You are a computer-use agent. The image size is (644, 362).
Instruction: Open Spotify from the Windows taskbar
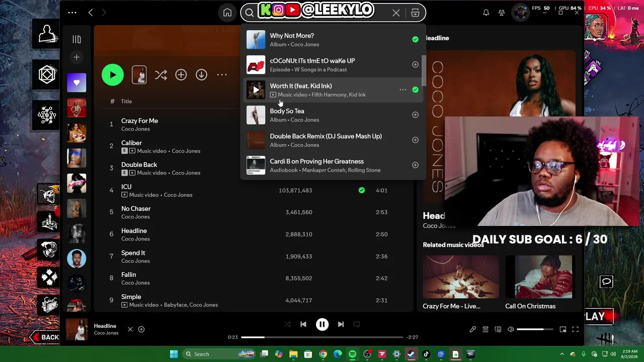click(352, 354)
